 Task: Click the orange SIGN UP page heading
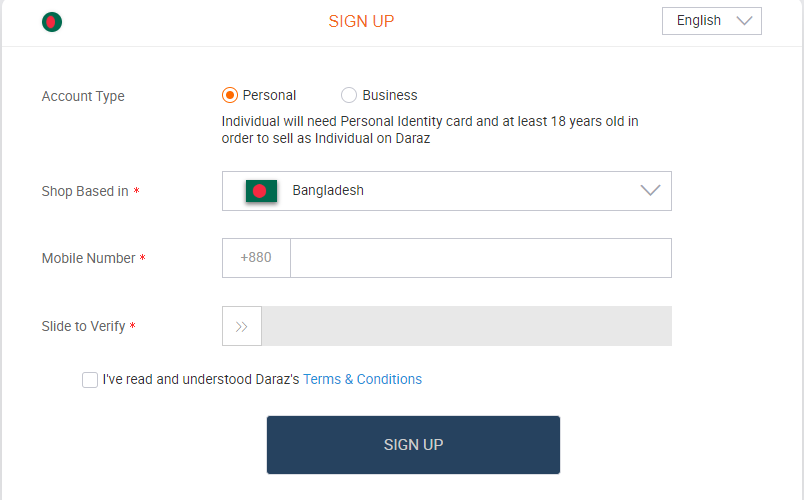click(x=361, y=21)
